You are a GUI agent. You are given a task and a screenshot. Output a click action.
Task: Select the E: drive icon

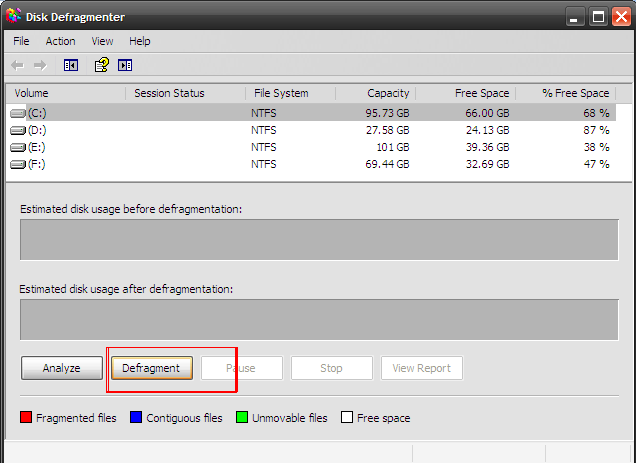18,147
